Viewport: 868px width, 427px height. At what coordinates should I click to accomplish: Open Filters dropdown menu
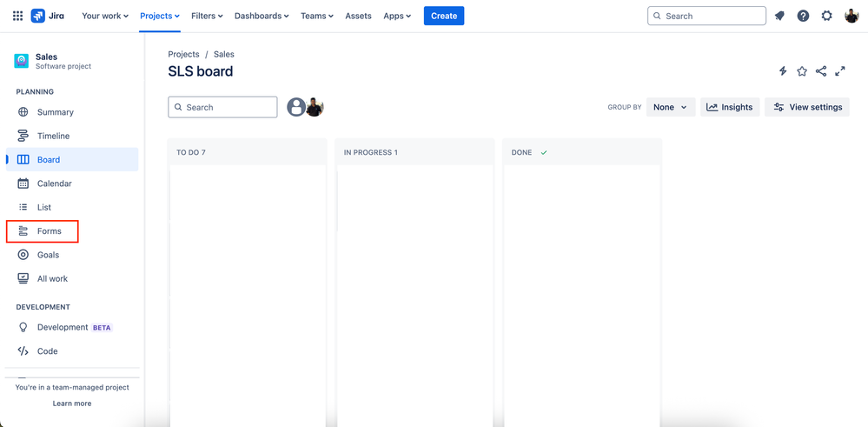(207, 16)
